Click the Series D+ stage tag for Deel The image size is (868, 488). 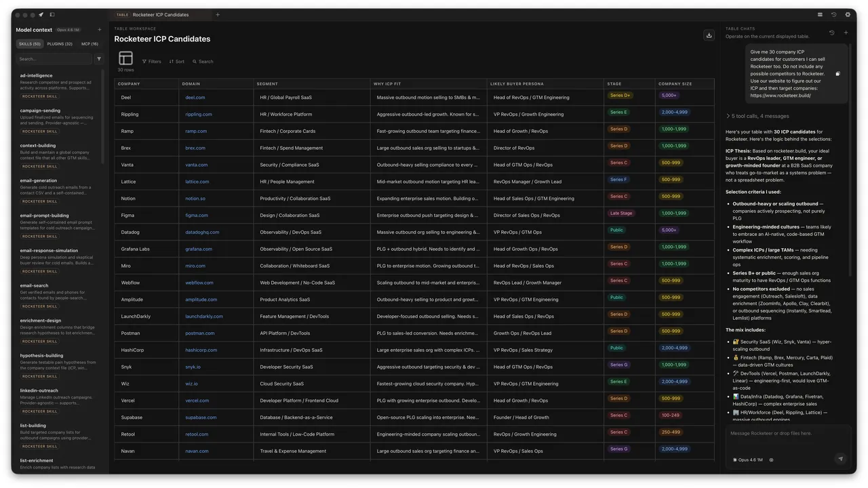(x=620, y=96)
